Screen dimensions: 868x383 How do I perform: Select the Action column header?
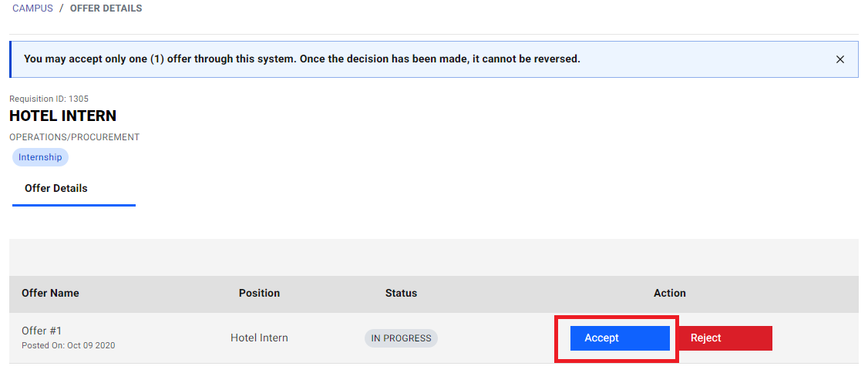point(669,293)
